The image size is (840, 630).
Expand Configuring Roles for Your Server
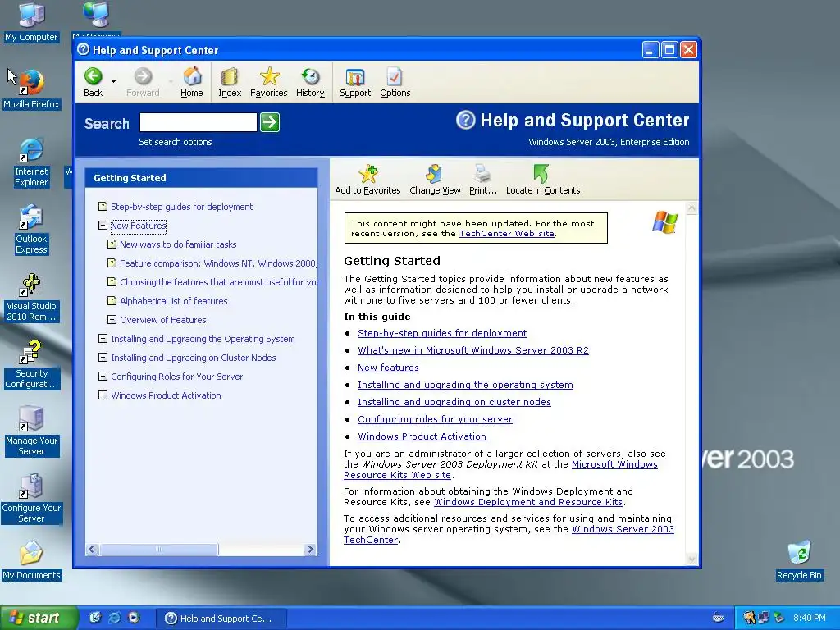point(103,376)
